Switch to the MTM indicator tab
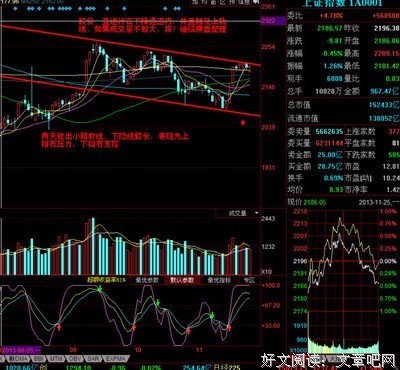 click(55, 359)
